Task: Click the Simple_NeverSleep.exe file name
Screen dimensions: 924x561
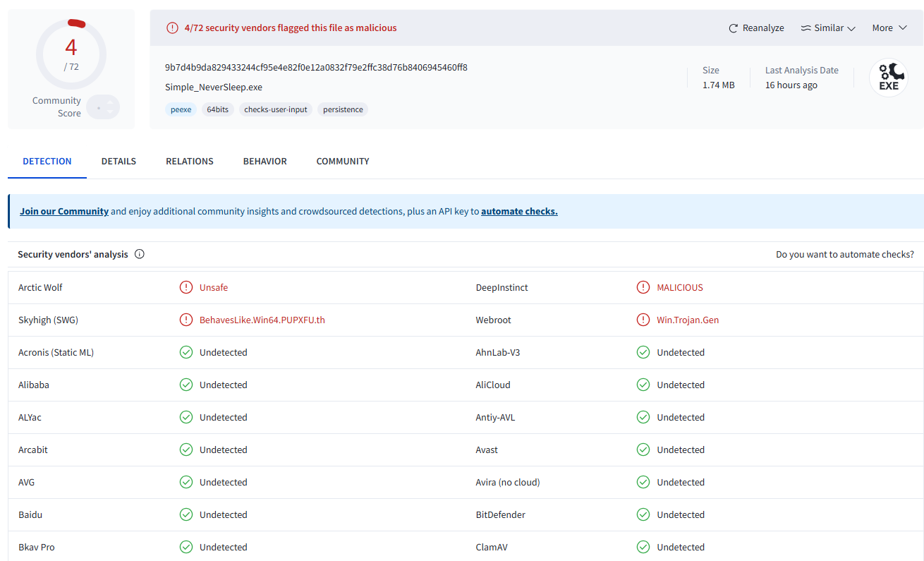Action: pos(214,88)
